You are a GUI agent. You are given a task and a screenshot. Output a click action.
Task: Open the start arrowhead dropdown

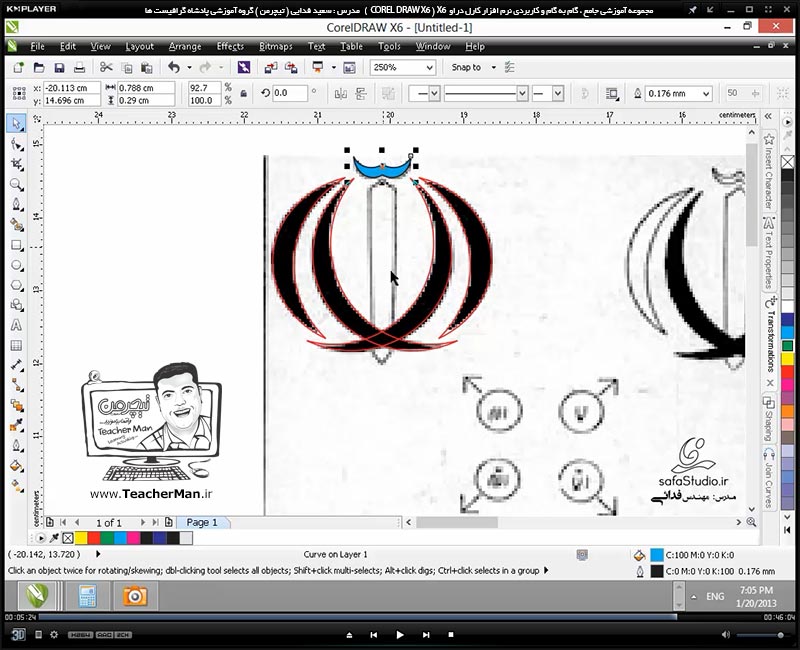(434, 93)
